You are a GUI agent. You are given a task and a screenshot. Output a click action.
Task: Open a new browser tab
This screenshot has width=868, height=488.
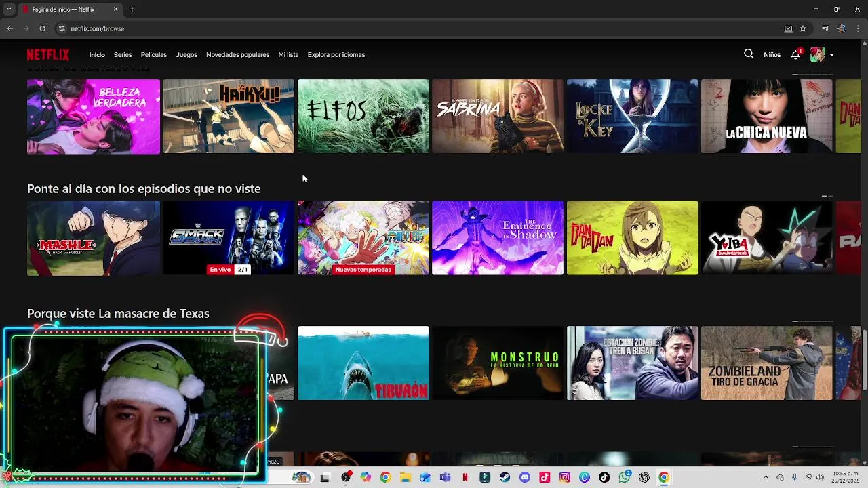click(x=132, y=9)
